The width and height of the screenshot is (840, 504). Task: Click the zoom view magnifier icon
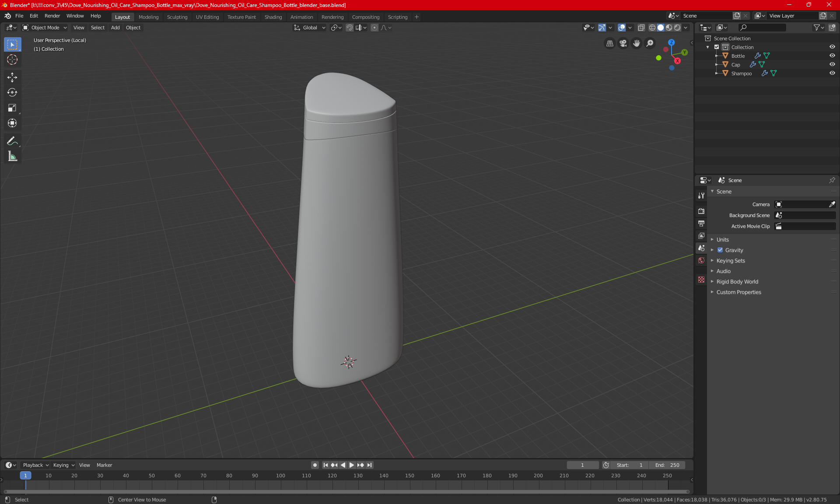coord(650,43)
